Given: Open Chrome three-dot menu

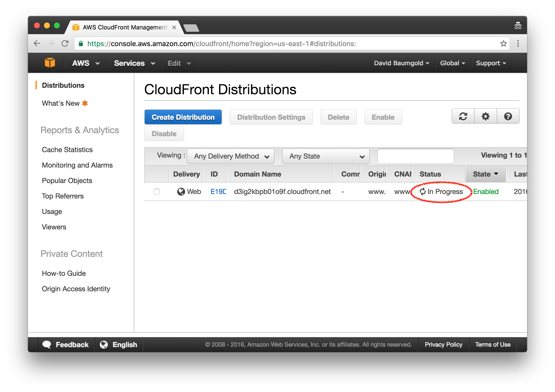Looking at the screenshot, I should (518, 43).
